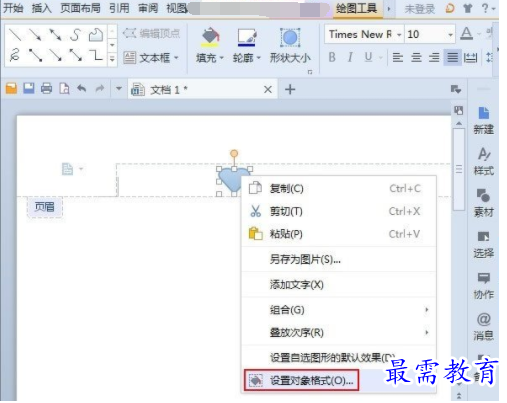
Task: Click 设置对象格式(O)... menu entry
Action: (339, 380)
